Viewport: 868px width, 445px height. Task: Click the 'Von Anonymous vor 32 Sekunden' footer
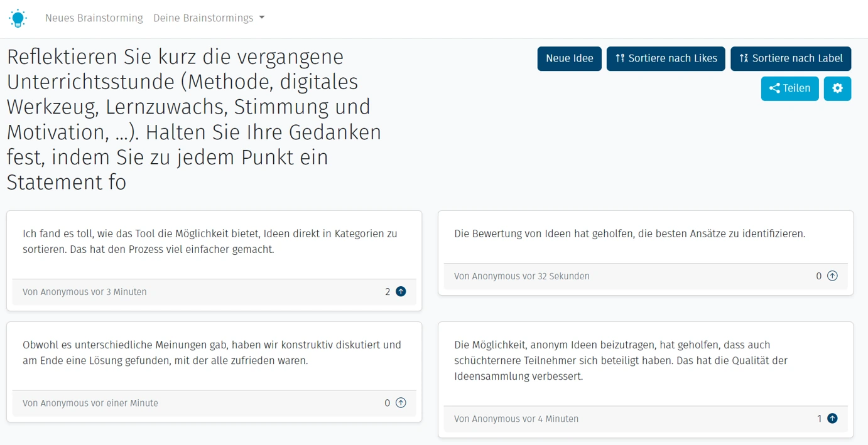coord(521,276)
